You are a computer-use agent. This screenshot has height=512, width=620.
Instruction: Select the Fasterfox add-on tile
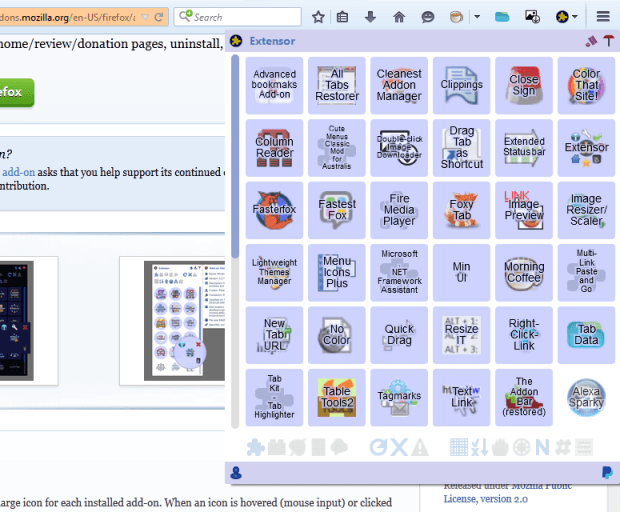[274, 210]
